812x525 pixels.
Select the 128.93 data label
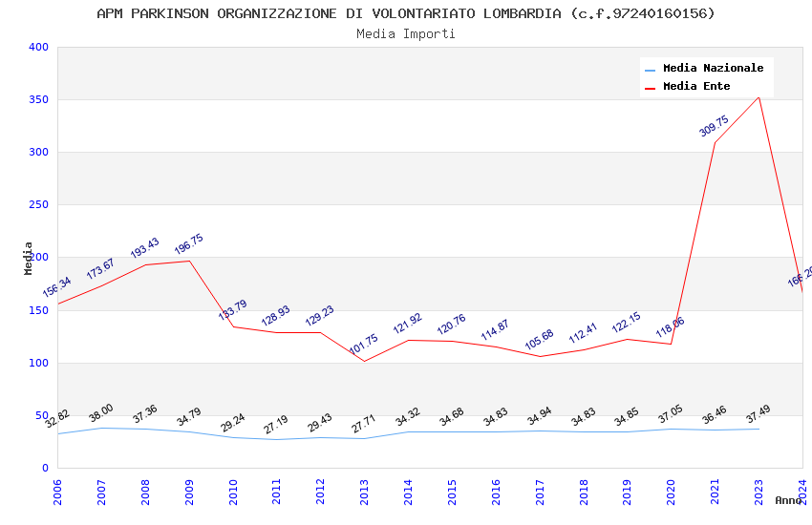(276, 316)
